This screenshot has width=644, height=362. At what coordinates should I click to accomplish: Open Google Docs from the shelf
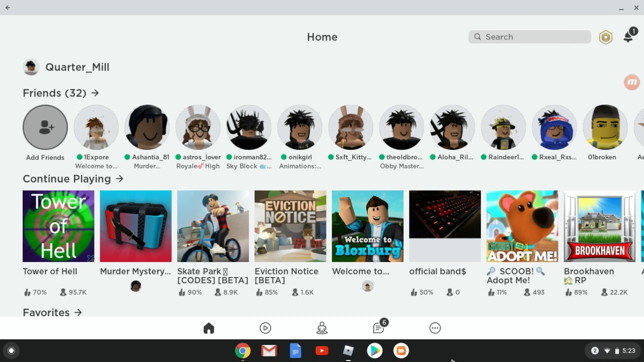click(295, 351)
